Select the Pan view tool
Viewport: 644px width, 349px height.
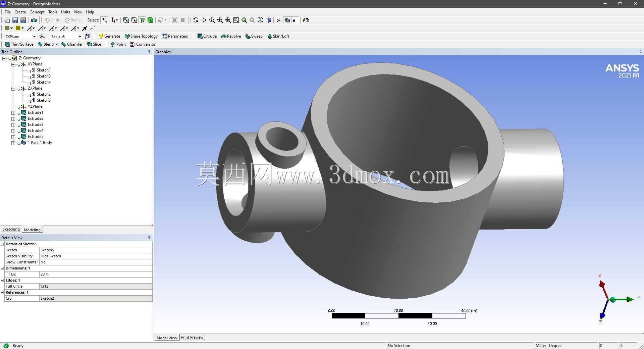tap(204, 20)
